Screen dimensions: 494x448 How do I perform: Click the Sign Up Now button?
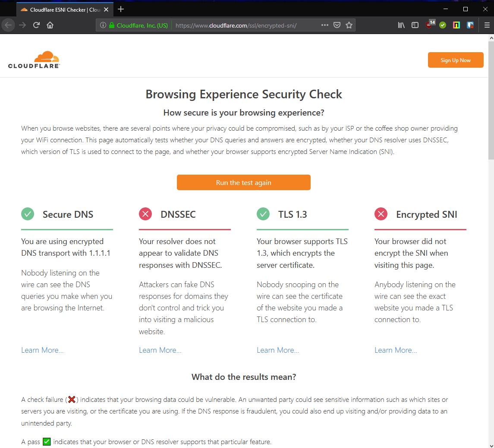[455, 60]
